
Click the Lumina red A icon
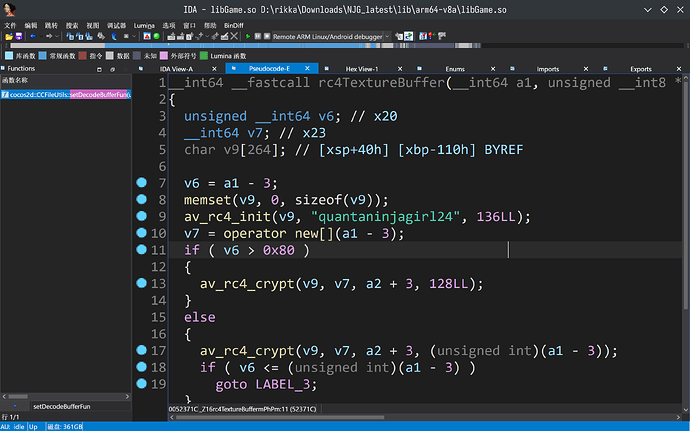click(147, 36)
